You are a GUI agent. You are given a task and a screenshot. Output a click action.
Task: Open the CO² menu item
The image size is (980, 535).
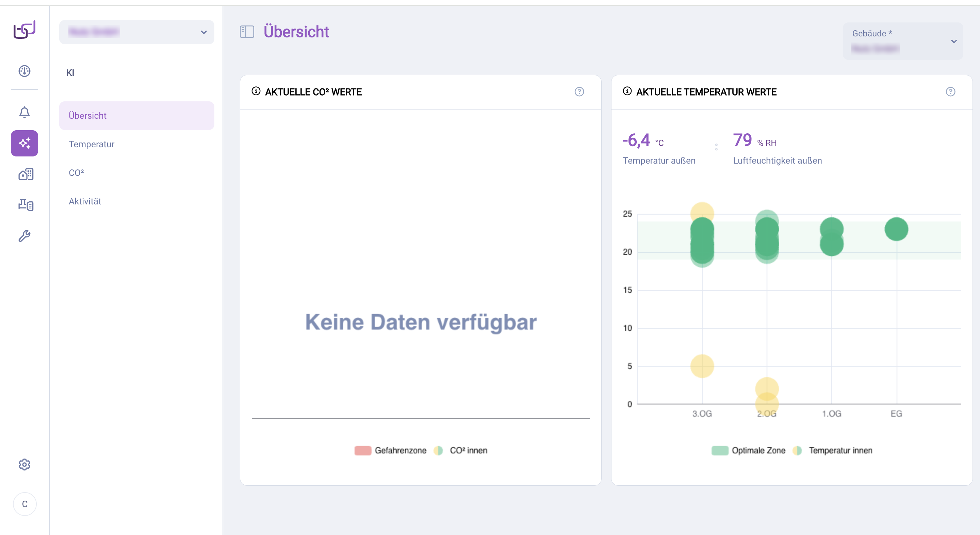tap(77, 173)
